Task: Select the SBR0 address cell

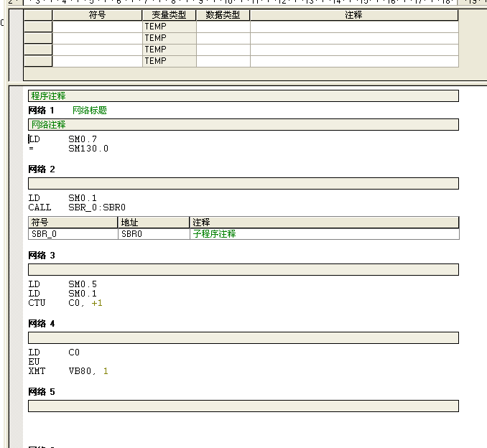Action: coord(154,234)
